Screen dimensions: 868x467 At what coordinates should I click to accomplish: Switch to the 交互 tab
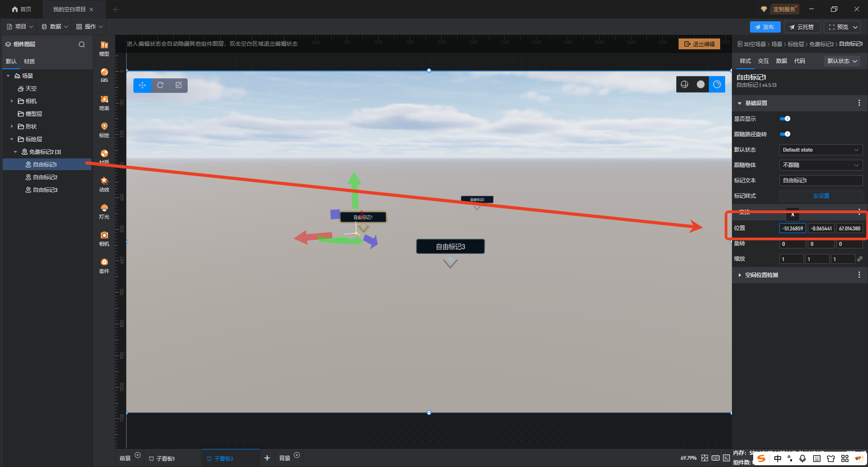point(763,61)
